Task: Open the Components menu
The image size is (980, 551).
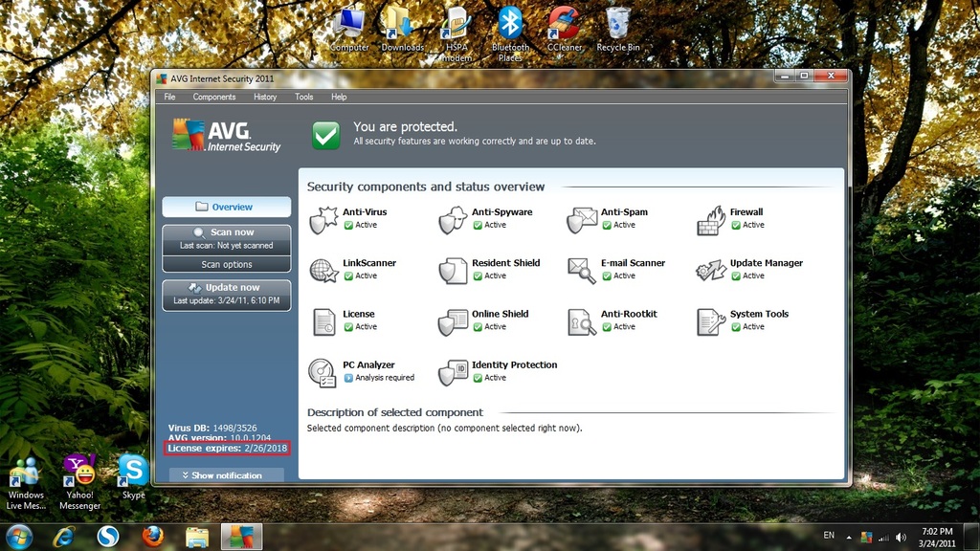Action: (213, 97)
